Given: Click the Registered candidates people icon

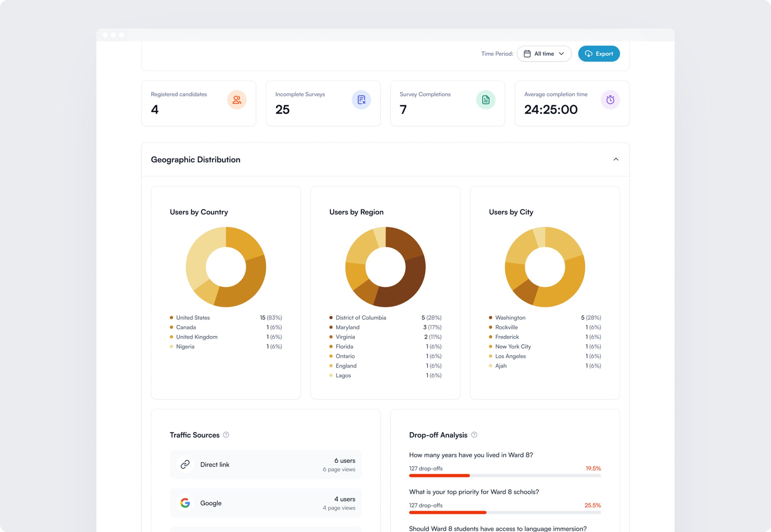Looking at the screenshot, I should [x=236, y=100].
